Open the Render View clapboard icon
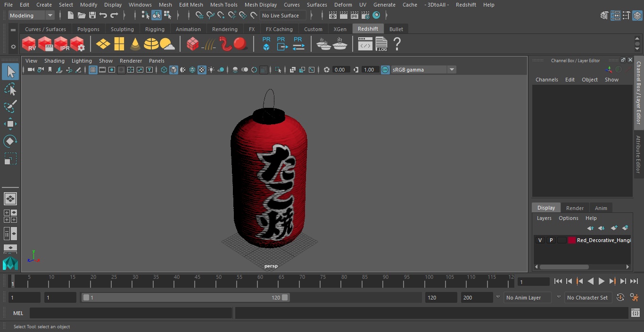The image size is (644, 332). pos(333,16)
